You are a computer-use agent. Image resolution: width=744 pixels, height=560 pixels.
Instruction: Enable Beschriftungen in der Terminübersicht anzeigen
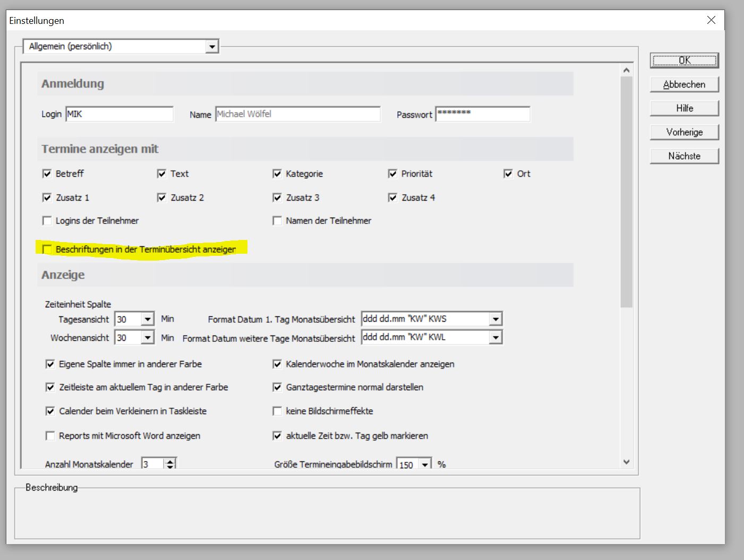pyautogui.click(x=47, y=249)
